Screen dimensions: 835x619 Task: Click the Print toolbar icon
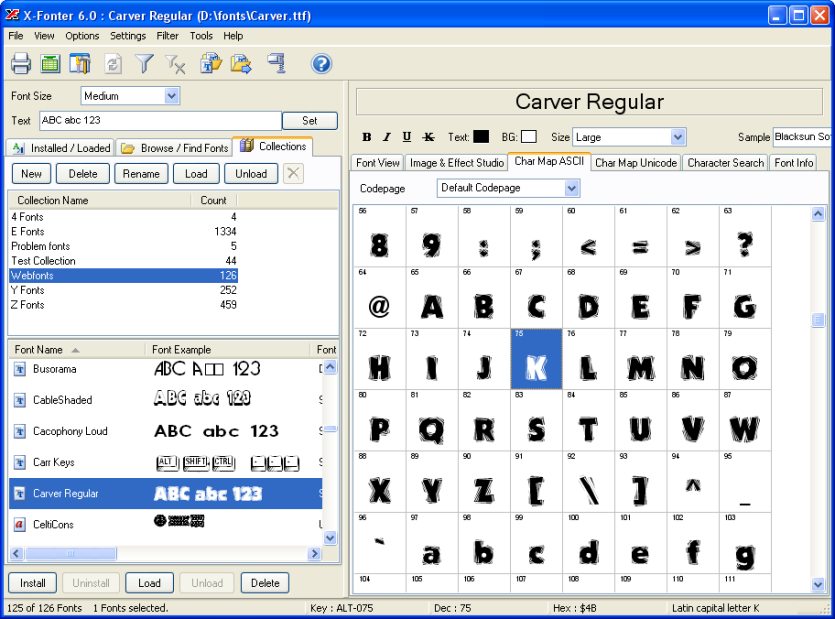21,63
